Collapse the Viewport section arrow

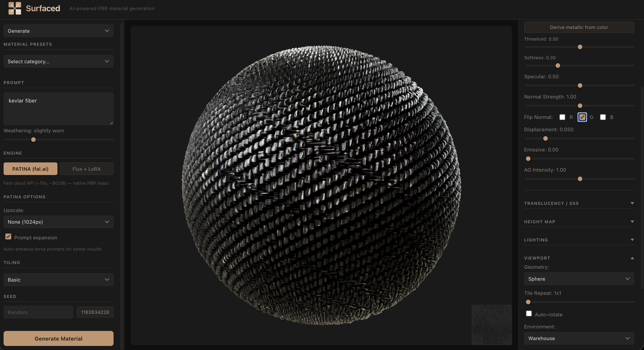tap(632, 258)
